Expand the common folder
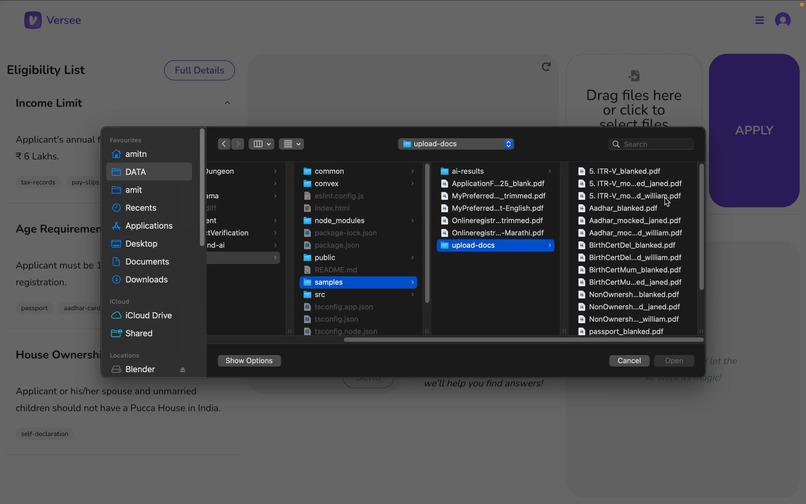This screenshot has height=504, width=806. [358, 171]
